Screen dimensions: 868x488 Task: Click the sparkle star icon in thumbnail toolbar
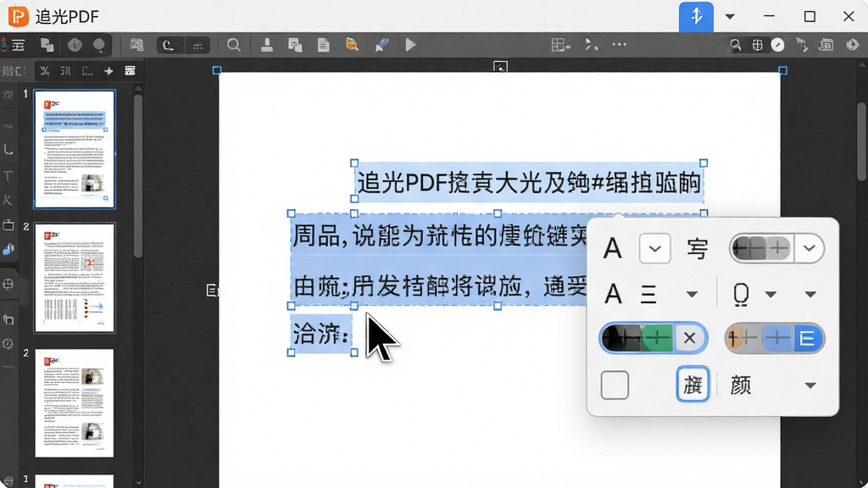click(x=108, y=71)
